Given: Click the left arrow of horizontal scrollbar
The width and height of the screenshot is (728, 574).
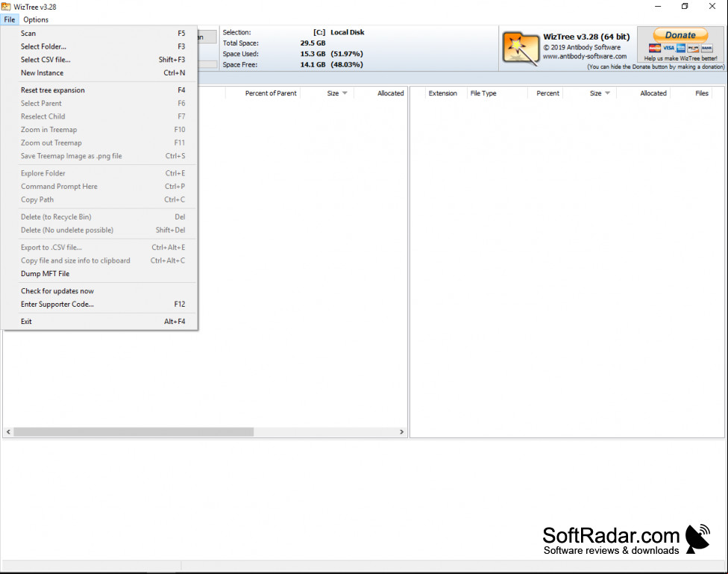Looking at the screenshot, I should pyautogui.click(x=8, y=432).
